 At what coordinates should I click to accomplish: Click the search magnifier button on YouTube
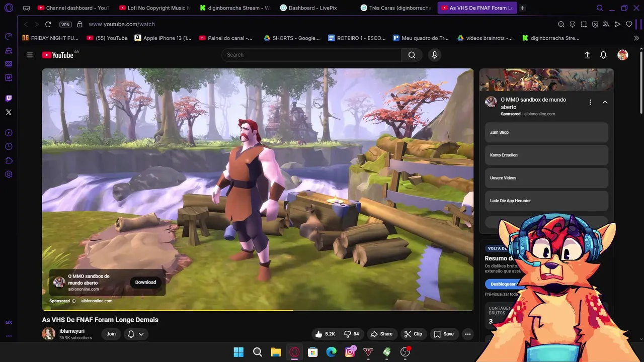click(412, 55)
